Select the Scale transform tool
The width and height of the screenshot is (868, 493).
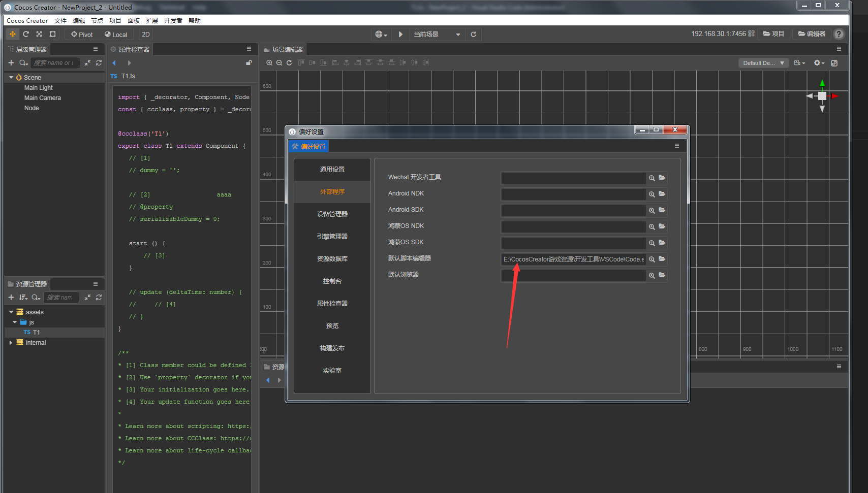coord(39,34)
